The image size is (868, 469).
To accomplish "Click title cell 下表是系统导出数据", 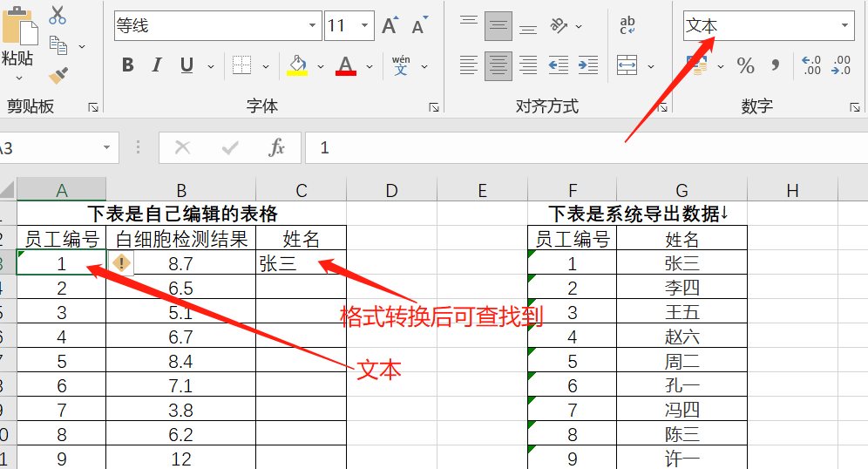I will tap(638, 214).
